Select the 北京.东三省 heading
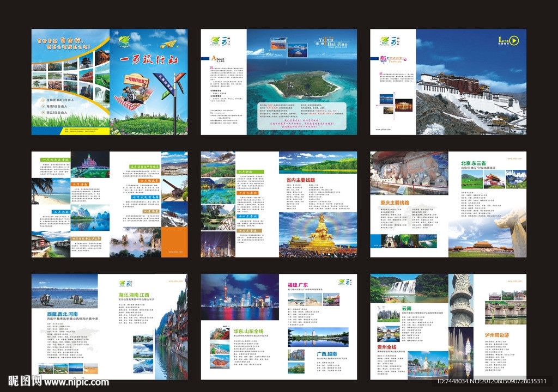Image resolution: width=558 pixels, height=392 pixels. (x=474, y=163)
